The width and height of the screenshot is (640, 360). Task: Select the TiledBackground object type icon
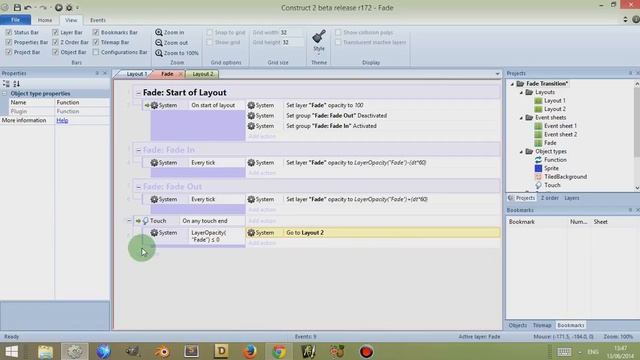[538, 177]
